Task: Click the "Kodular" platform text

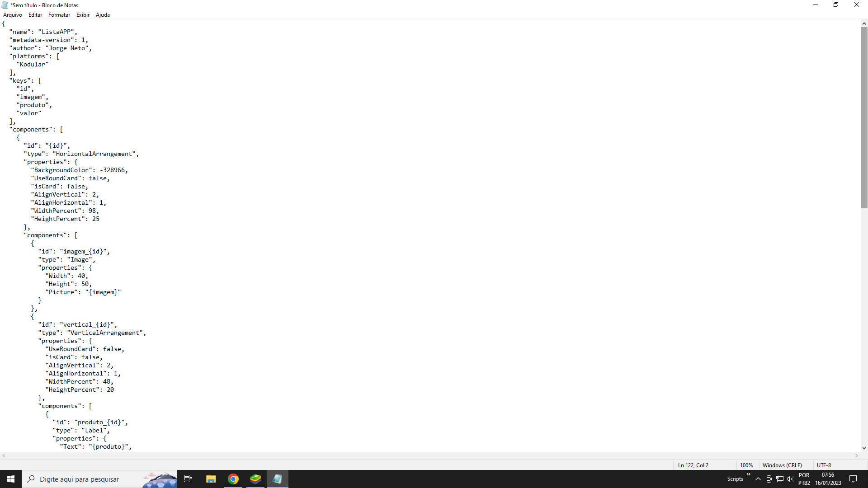Action: 33,65
